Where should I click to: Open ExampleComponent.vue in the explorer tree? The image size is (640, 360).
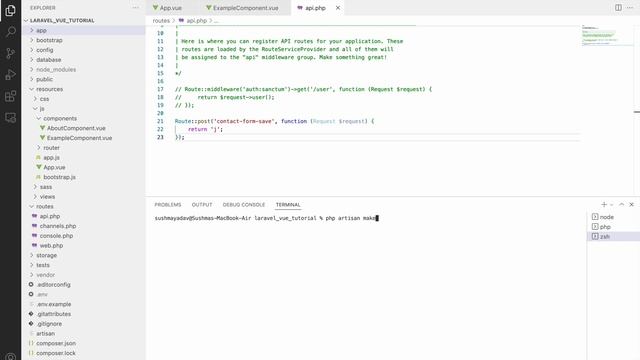point(83,138)
